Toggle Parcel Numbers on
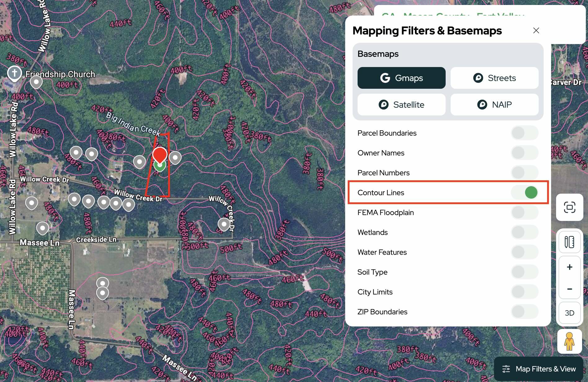This screenshot has width=588, height=382. click(524, 173)
